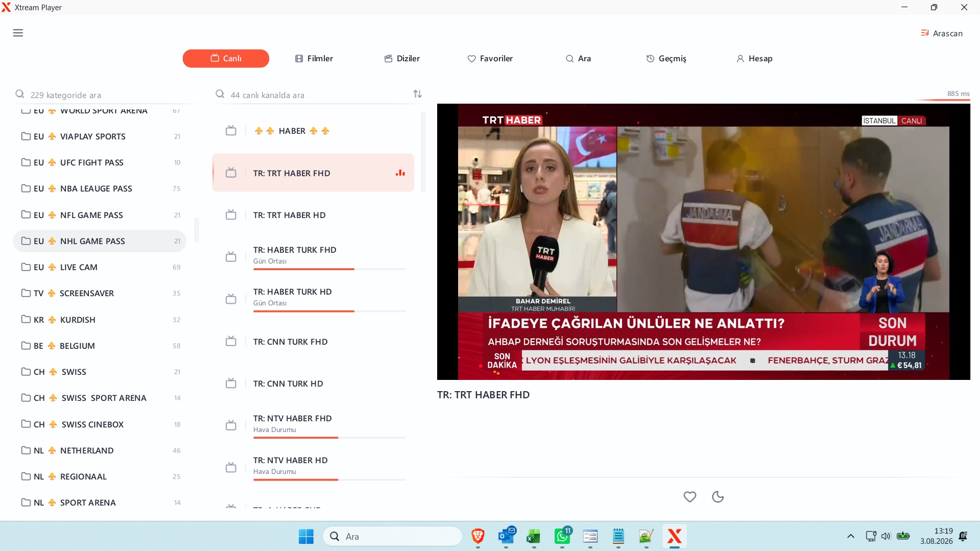Toggle dark mode with moon icon
Screen dimensions: 980x551
[718, 496]
